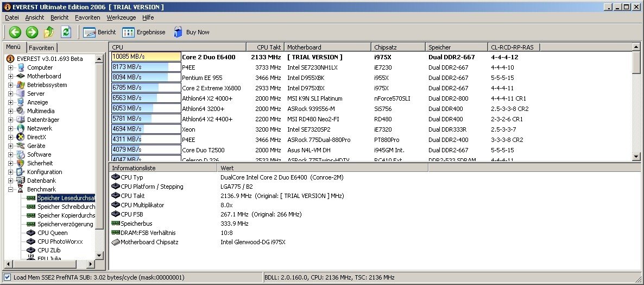Click the Refresh toolbar icon
644x285 pixels.
(x=66, y=32)
